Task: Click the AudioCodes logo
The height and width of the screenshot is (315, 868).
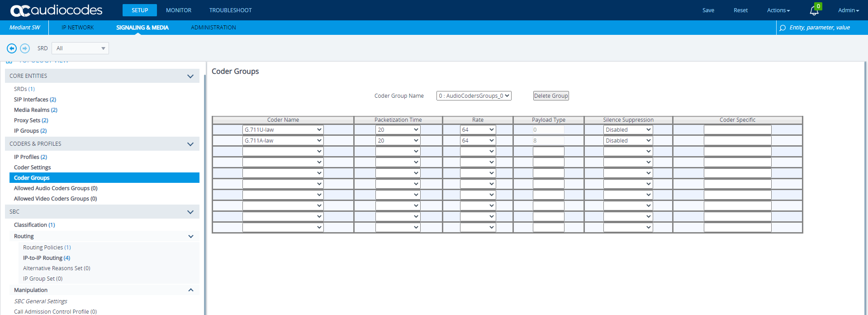Action: coord(57,10)
